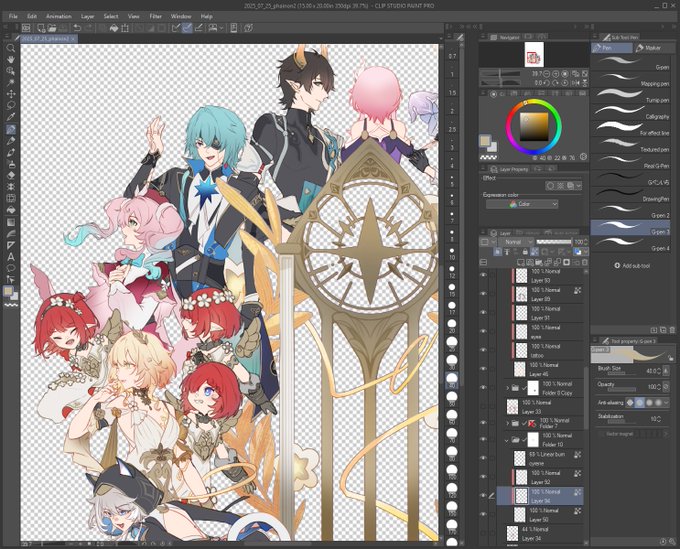Choose the Turnip pen sub tool
Image resolution: width=680 pixels, height=549 pixels.
(x=631, y=96)
